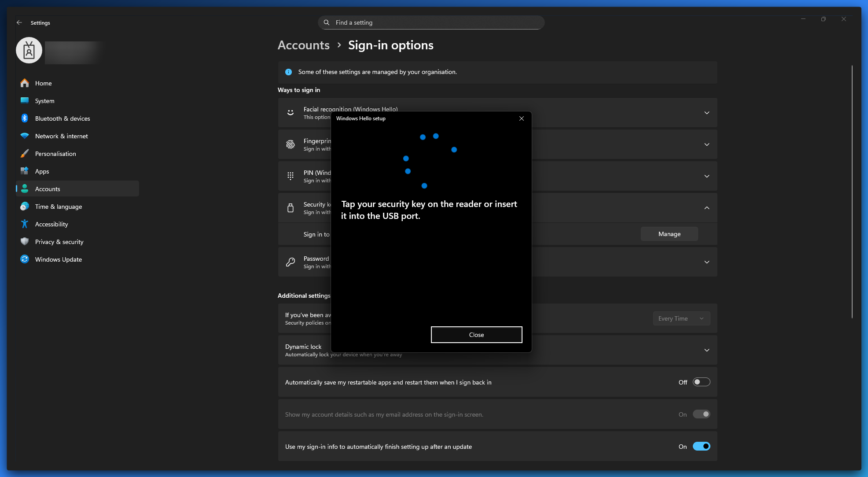The width and height of the screenshot is (868, 477).
Task: Click the Privacy & security shield icon
Action: [25, 242]
